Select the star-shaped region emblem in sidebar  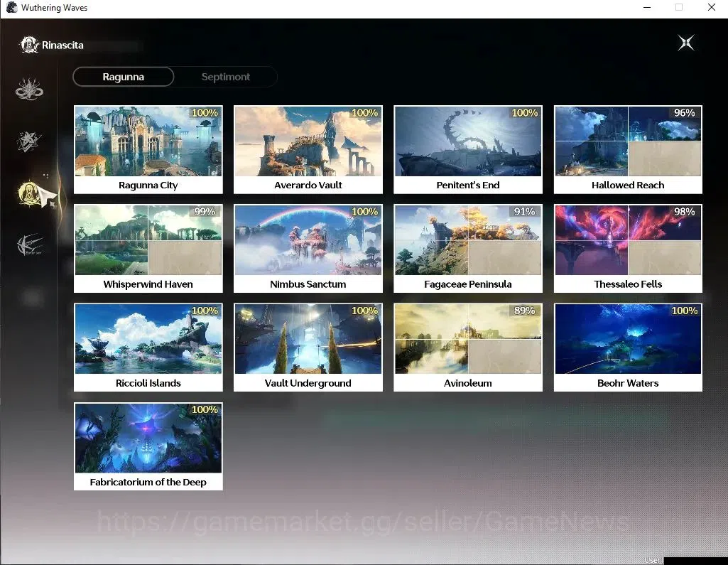click(x=29, y=141)
